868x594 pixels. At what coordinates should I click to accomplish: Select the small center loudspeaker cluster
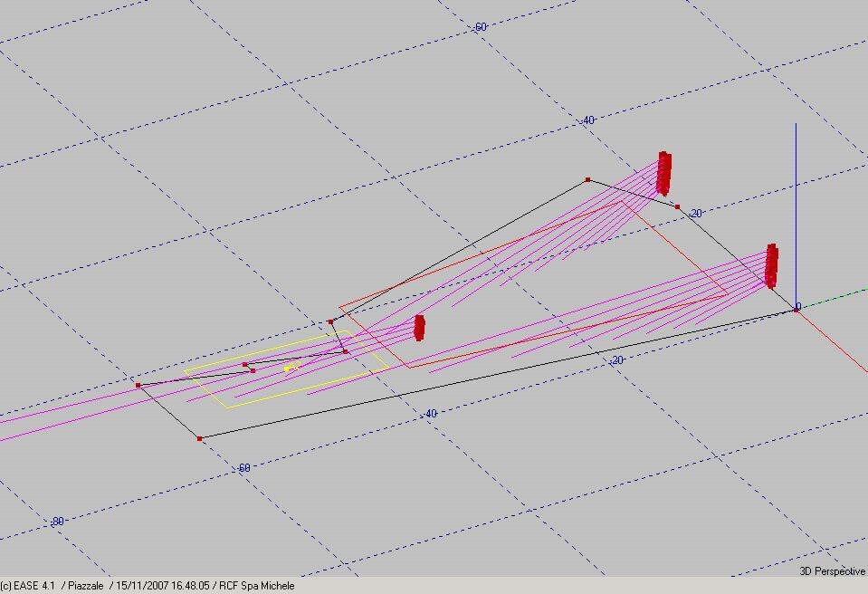(419, 327)
